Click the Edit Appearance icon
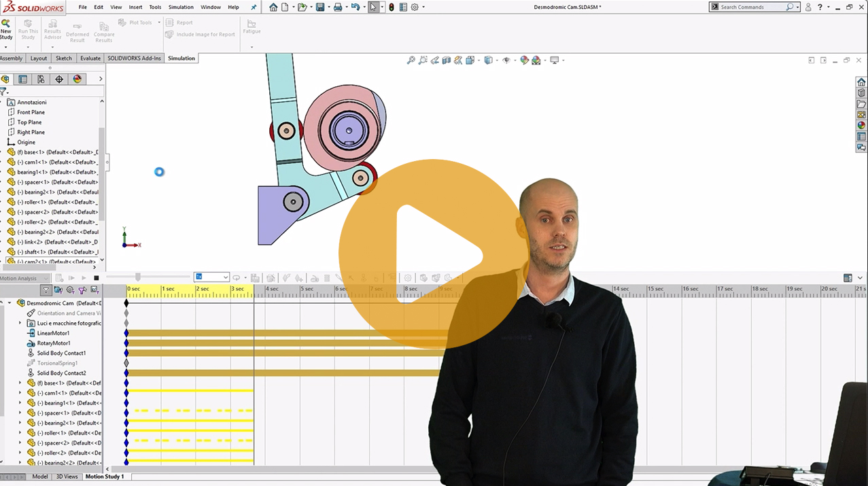The width and height of the screenshot is (868, 486). click(x=523, y=60)
